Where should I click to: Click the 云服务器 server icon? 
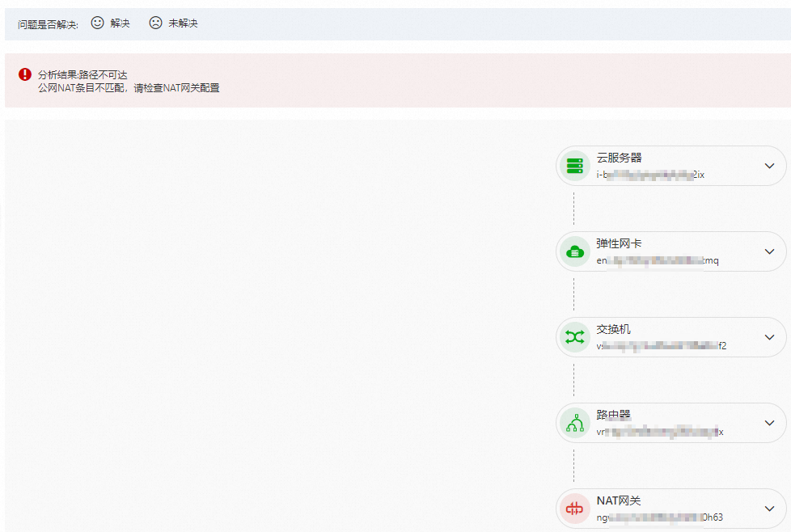[575, 165]
